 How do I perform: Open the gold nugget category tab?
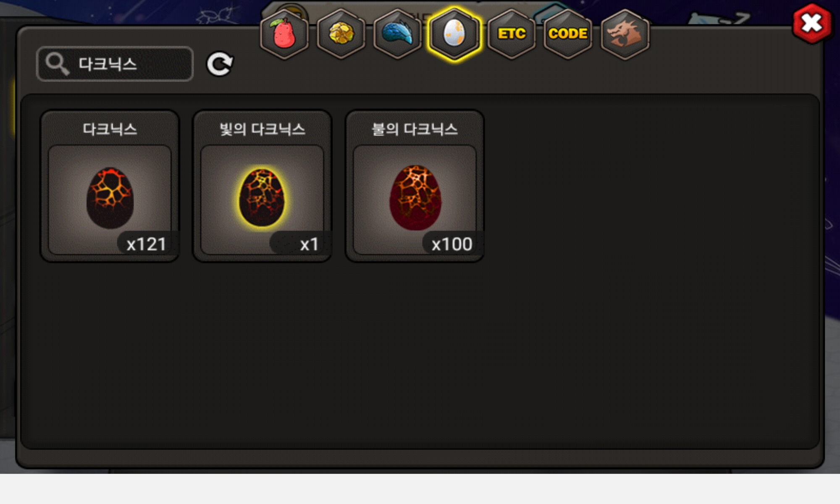tap(341, 34)
